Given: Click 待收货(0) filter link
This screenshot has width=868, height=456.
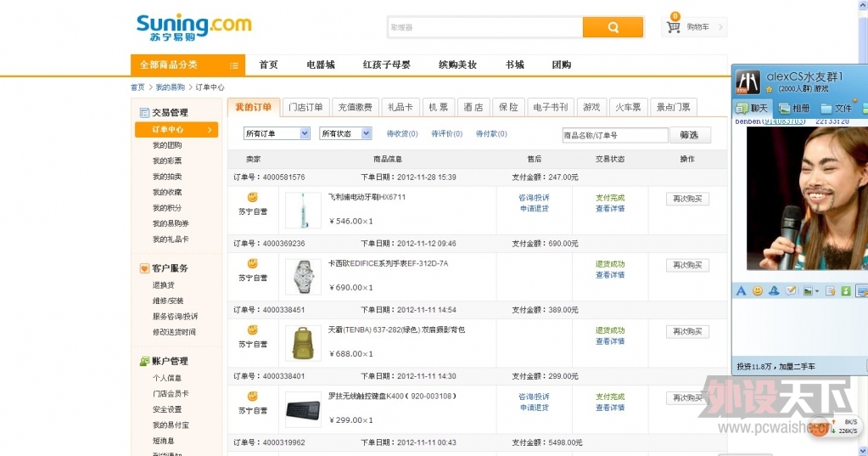Looking at the screenshot, I should click(x=402, y=133).
